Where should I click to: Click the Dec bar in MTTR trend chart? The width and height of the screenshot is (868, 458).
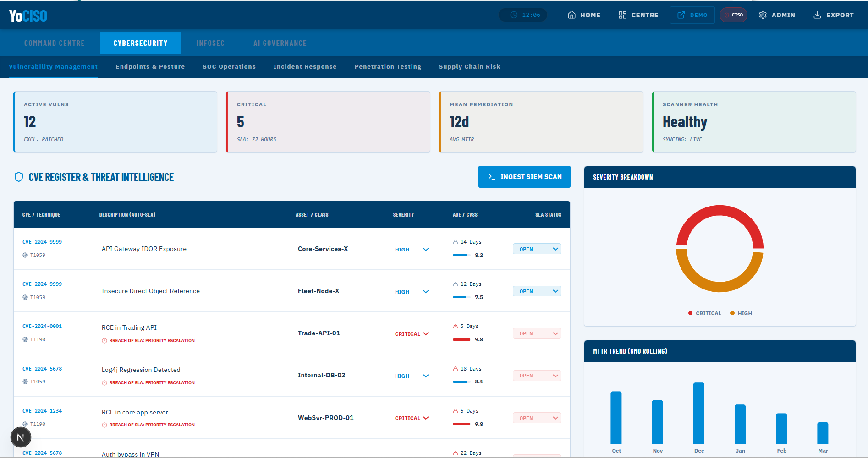tap(699, 413)
